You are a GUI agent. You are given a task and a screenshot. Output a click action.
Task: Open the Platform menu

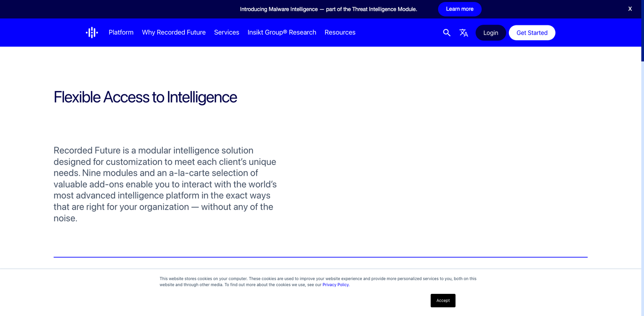121,32
